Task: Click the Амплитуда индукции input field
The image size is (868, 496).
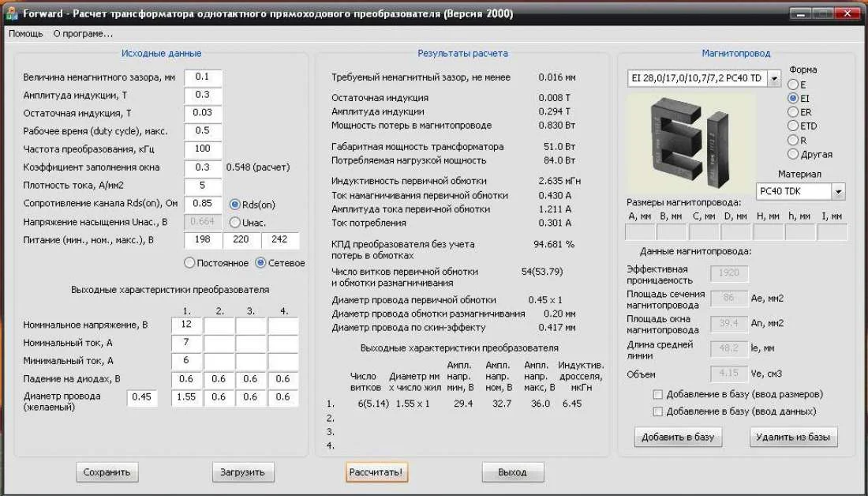Action: (x=203, y=96)
